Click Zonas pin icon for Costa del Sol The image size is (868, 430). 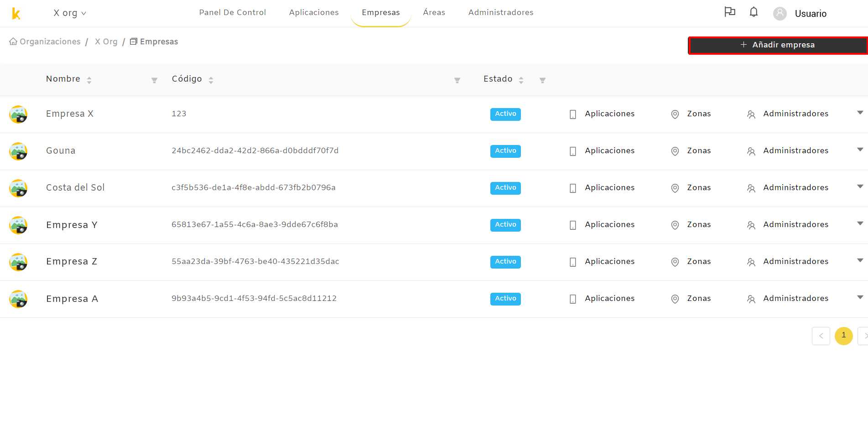(x=675, y=188)
